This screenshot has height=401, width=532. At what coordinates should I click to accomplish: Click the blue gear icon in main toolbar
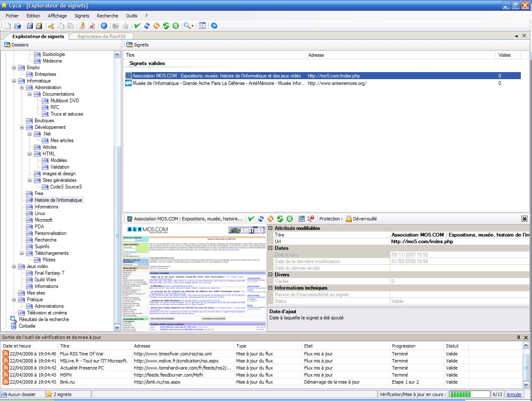[214, 26]
